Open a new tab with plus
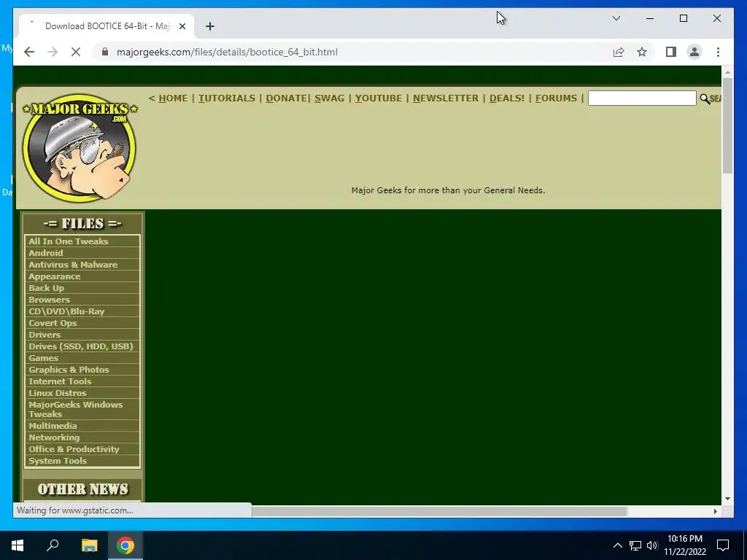This screenshot has width=747, height=560. [x=210, y=26]
